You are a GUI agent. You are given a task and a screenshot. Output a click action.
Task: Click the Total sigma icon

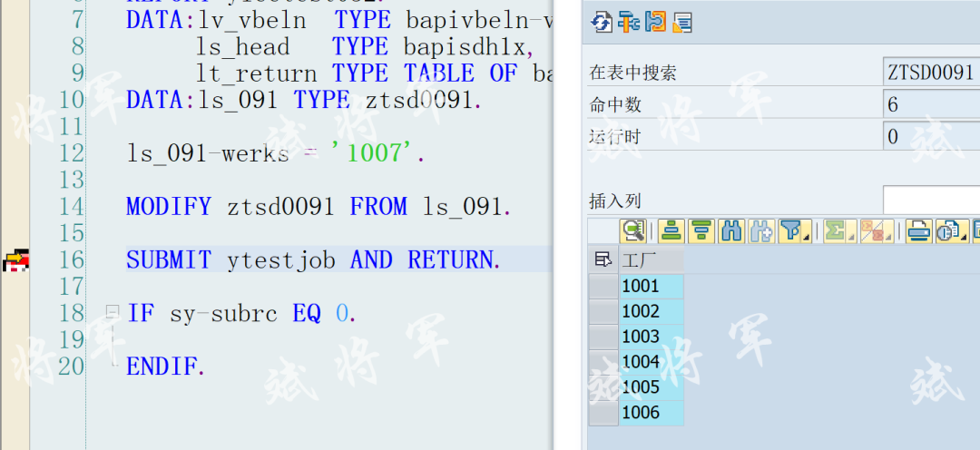click(x=835, y=231)
